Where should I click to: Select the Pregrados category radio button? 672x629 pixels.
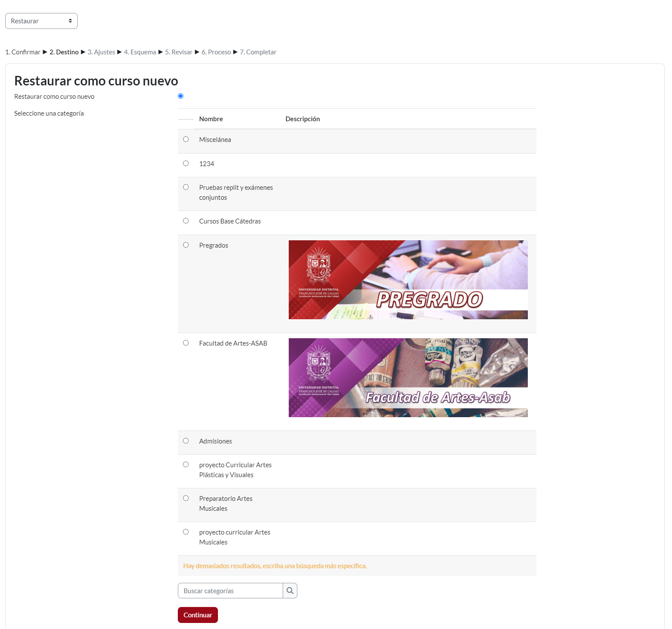coord(186,245)
